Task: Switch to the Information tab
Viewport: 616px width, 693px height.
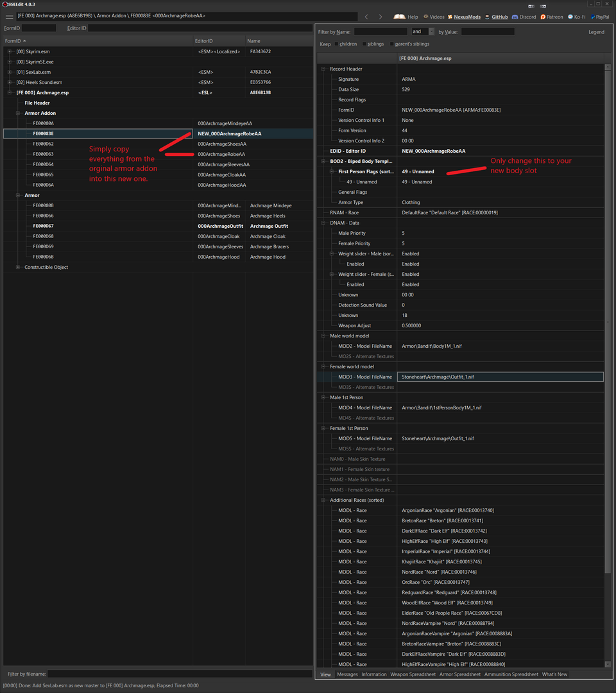Action: click(x=374, y=674)
